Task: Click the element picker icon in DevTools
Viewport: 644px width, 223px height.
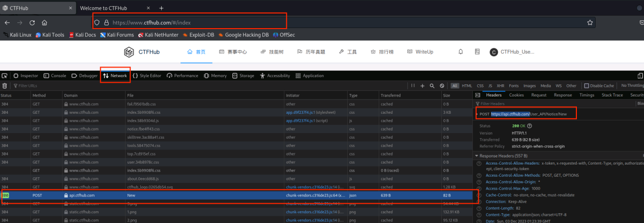Action: 5,76
